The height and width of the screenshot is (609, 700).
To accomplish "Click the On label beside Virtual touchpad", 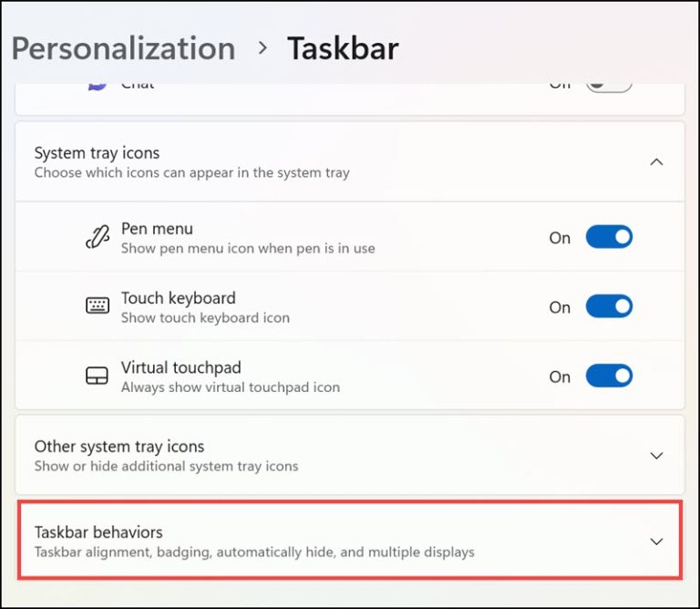I will tap(560, 377).
